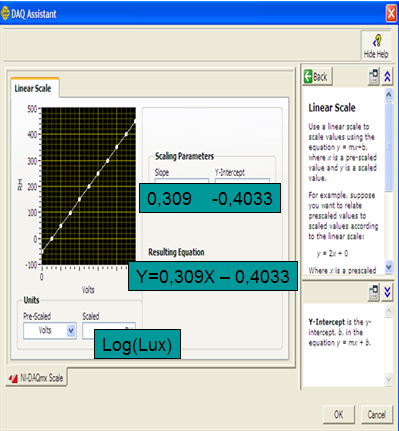Click the NI-DAQmx Scale tab icon
This screenshot has height=431, width=399.
[x=13, y=378]
